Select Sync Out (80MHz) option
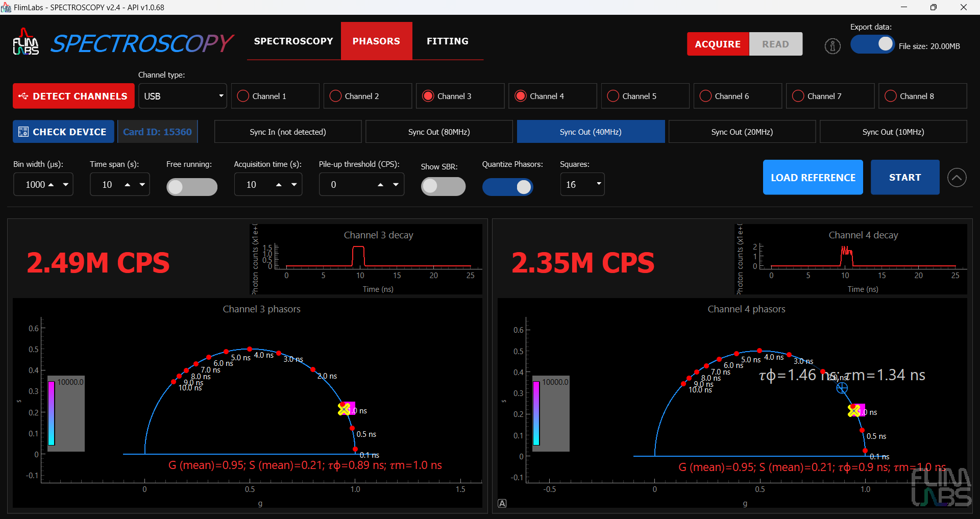The image size is (980, 519). pyautogui.click(x=439, y=132)
